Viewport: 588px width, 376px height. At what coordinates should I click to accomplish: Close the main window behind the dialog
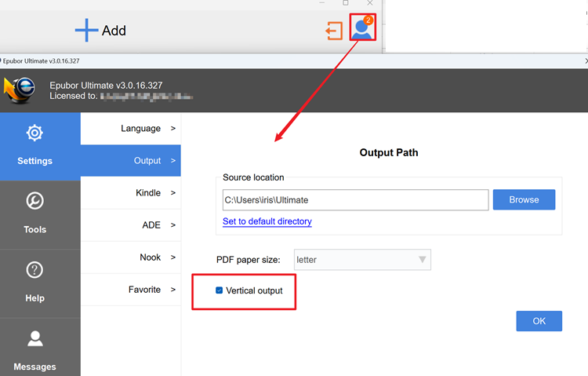370,3
